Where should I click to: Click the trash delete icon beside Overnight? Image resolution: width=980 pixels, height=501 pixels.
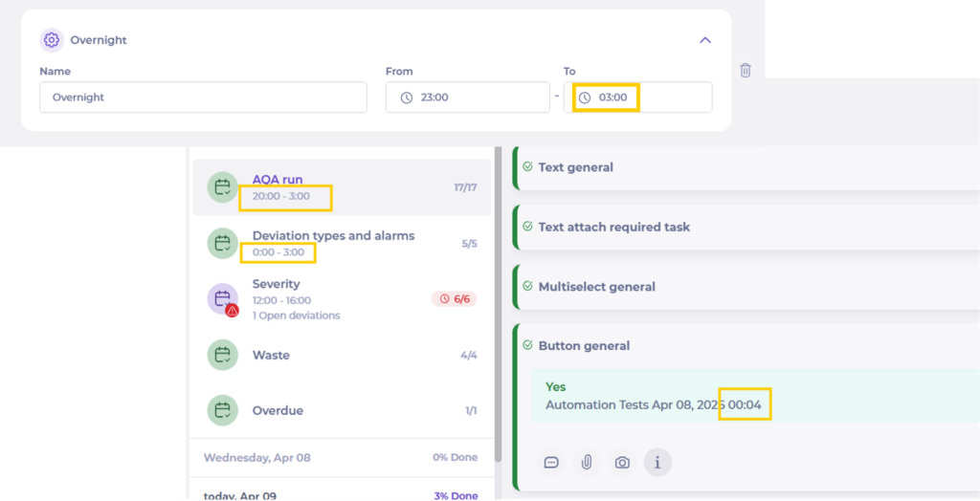(746, 70)
